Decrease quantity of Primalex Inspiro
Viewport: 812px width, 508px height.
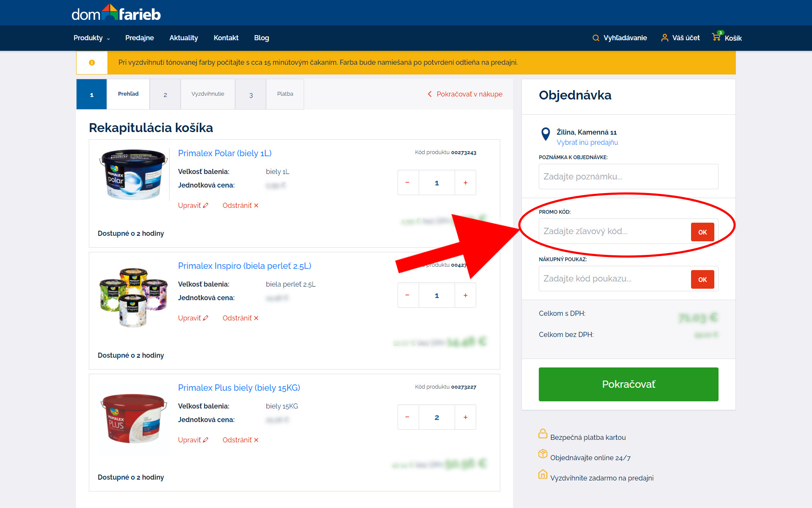[408, 295]
